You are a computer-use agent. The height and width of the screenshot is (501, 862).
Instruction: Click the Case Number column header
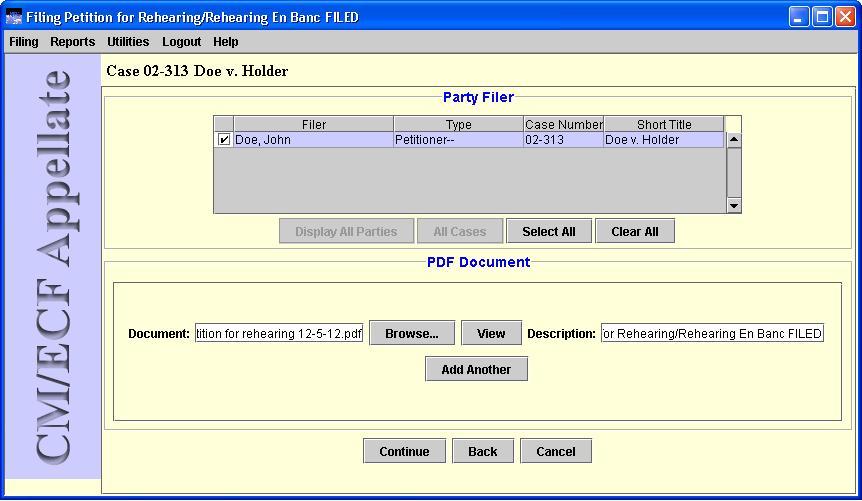point(563,124)
